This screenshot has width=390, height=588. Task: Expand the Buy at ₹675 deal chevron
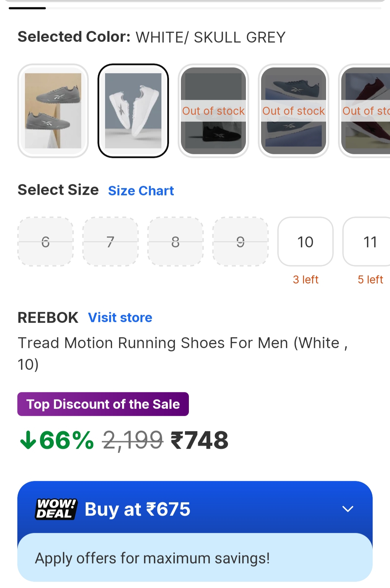[x=347, y=509]
